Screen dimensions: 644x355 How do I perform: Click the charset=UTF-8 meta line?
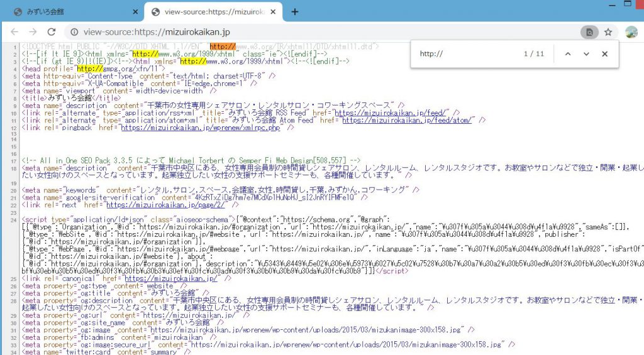[148, 76]
